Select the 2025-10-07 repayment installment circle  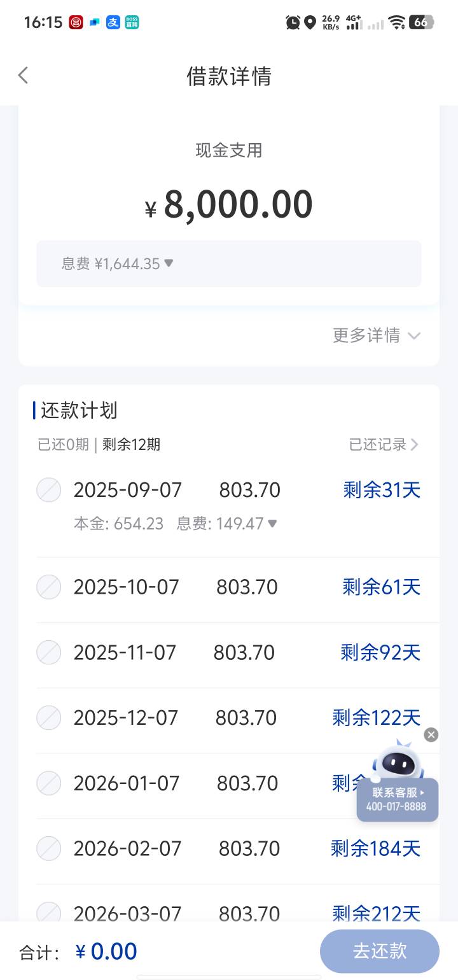pos(49,587)
